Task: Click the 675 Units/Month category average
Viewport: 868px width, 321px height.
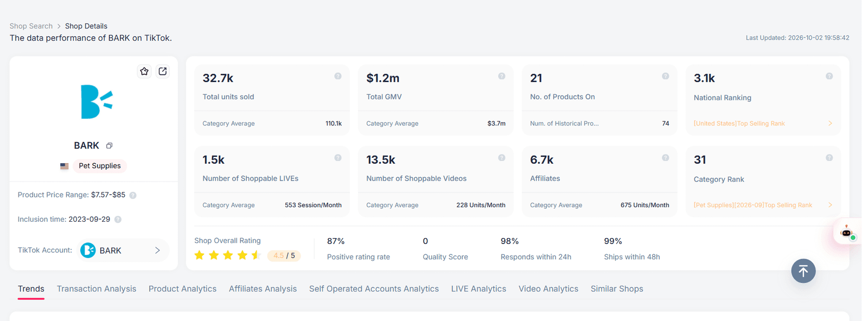Action: point(644,205)
